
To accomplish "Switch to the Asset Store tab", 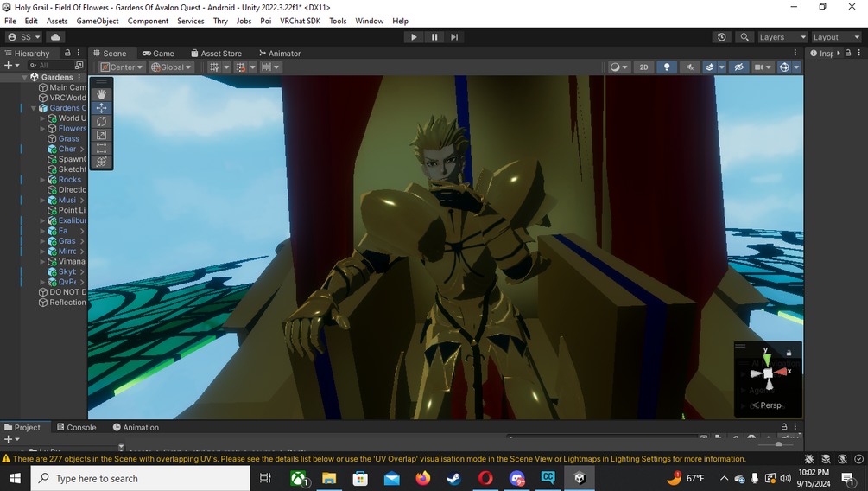I will click(x=217, y=54).
